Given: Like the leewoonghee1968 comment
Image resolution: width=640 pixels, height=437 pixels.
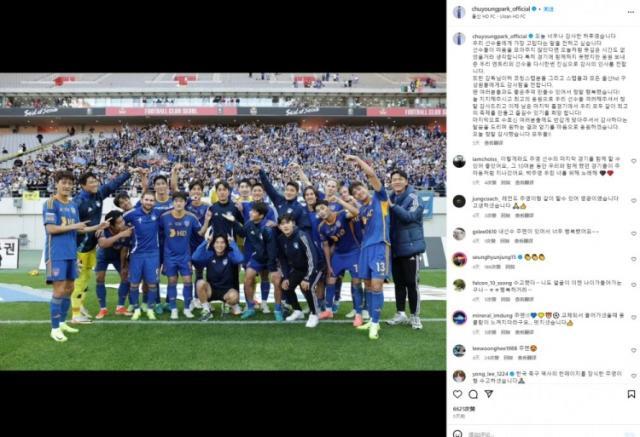Looking at the screenshot, I should click(633, 350).
